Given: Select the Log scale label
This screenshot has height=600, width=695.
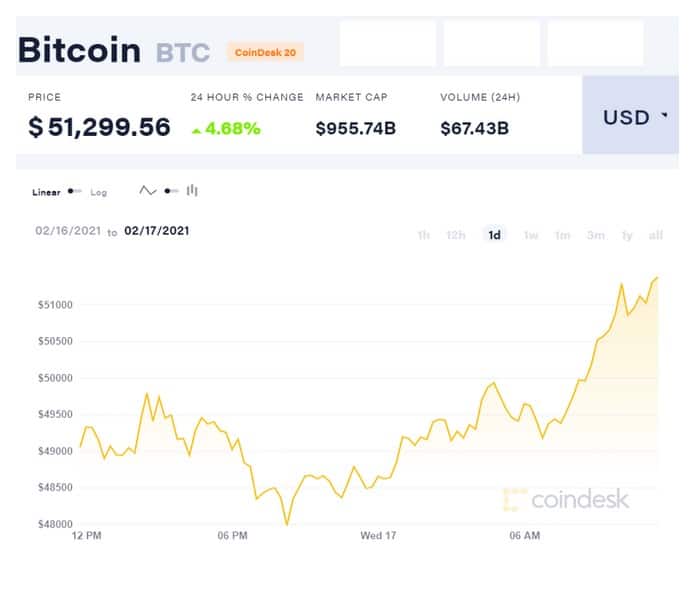Looking at the screenshot, I should pyautogui.click(x=98, y=192).
